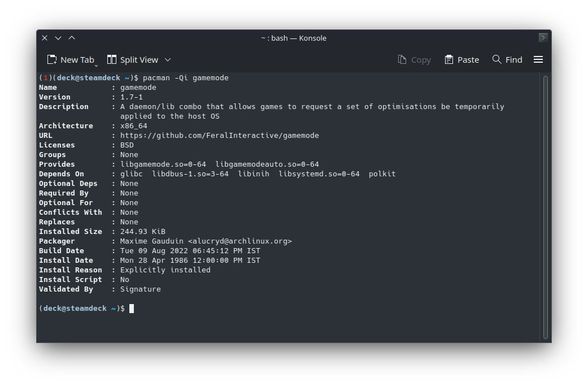Click the libsystemd.so=0-64 dependency text
Image resolution: width=588 pixels, height=386 pixels.
pyautogui.click(x=319, y=174)
